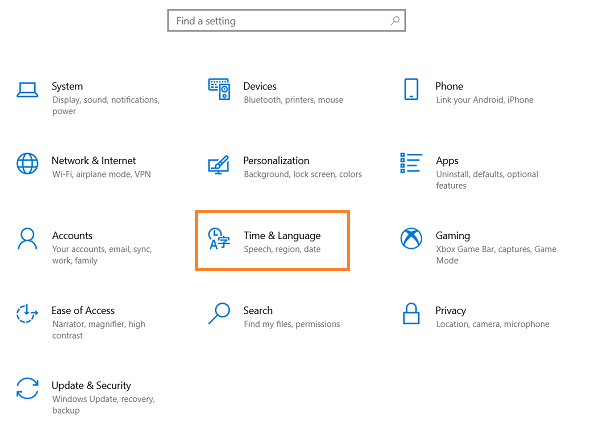Click the Devices keyboard and speaker icon
This screenshot has width=600, height=423.
point(219,89)
